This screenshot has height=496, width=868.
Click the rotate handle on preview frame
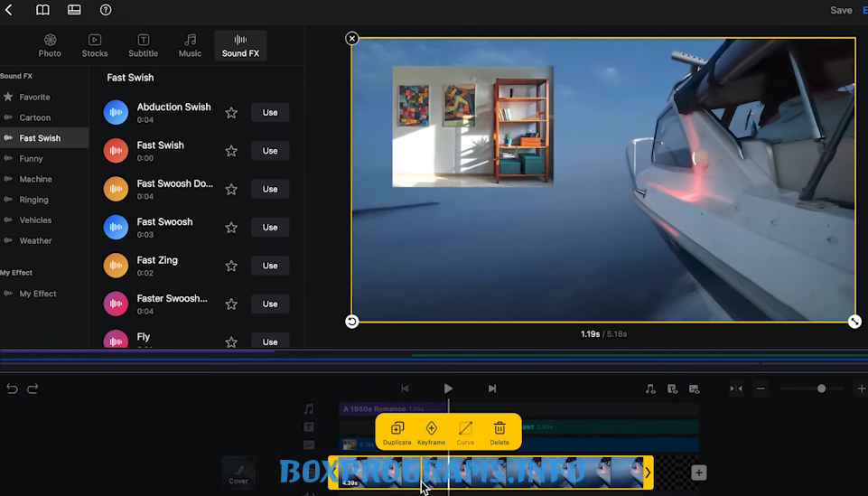(x=352, y=322)
